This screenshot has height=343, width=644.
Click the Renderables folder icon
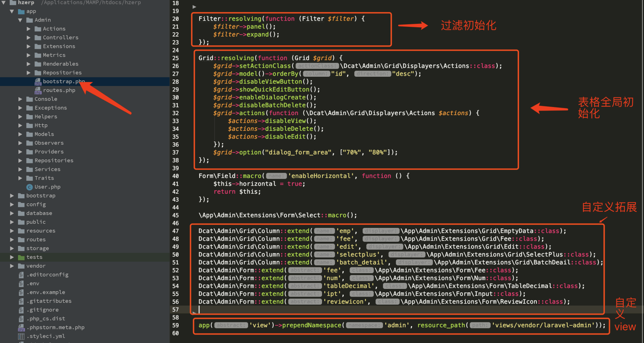click(38, 64)
